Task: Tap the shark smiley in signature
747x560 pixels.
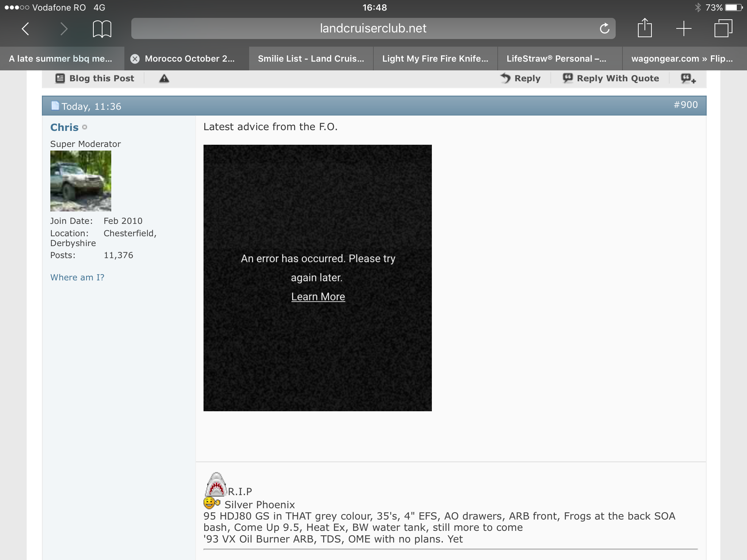Action: (216, 485)
